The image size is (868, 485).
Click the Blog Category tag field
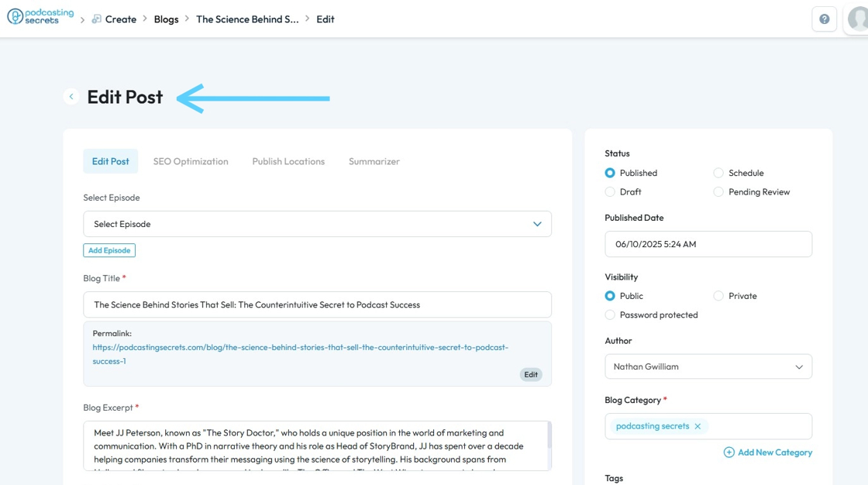pyautogui.click(x=708, y=426)
